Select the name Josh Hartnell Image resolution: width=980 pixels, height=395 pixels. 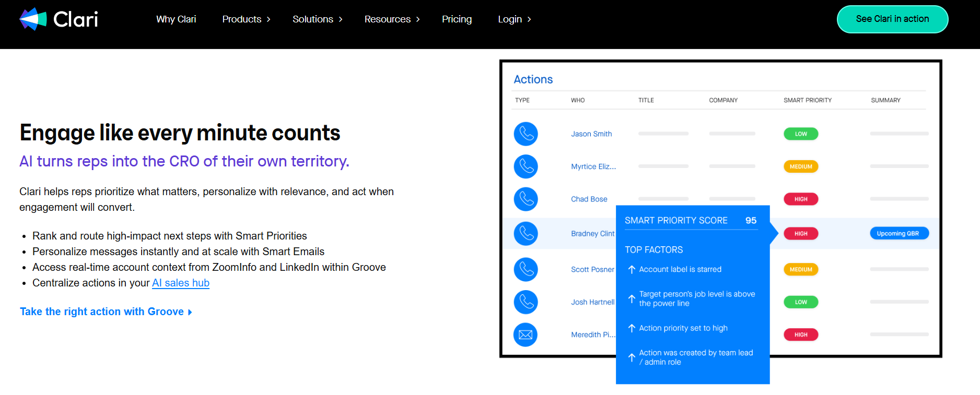point(593,302)
